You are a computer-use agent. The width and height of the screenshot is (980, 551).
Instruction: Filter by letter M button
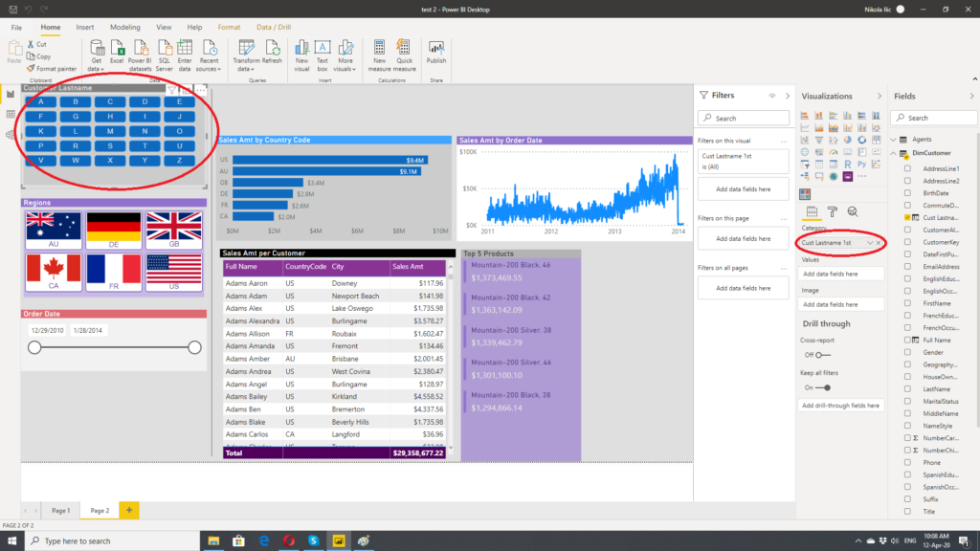tap(110, 131)
